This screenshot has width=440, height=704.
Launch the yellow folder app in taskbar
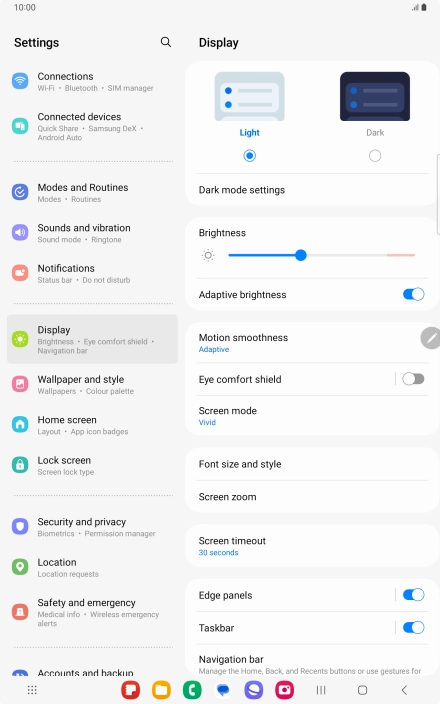[161, 690]
